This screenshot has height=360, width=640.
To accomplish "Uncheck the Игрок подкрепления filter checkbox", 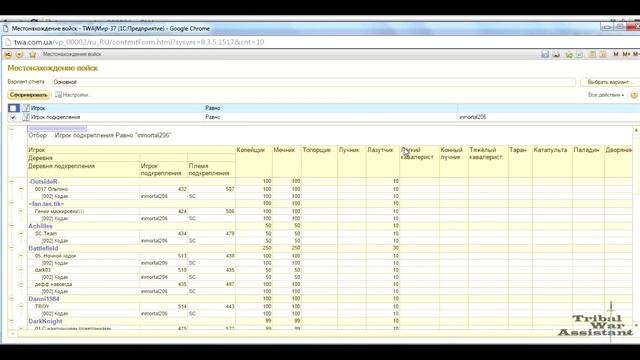I will pyautogui.click(x=13, y=117).
